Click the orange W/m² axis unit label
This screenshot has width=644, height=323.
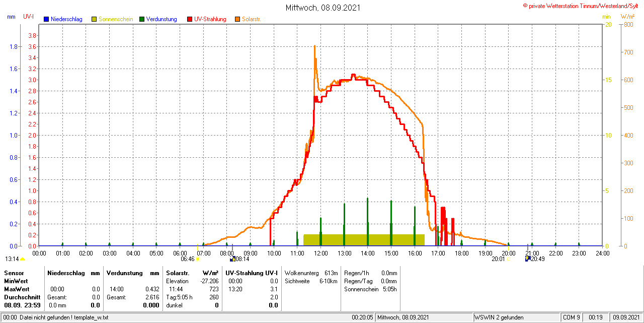pyautogui.click(x=627, y=17)
